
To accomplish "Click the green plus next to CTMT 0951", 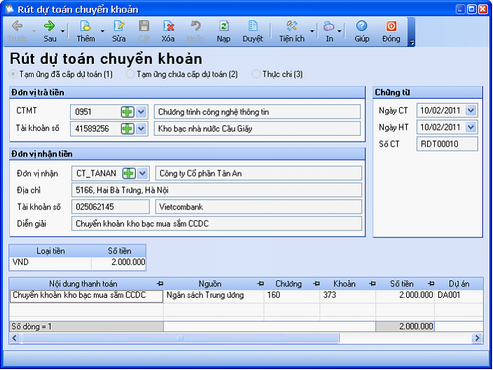I will coord(127,112).
